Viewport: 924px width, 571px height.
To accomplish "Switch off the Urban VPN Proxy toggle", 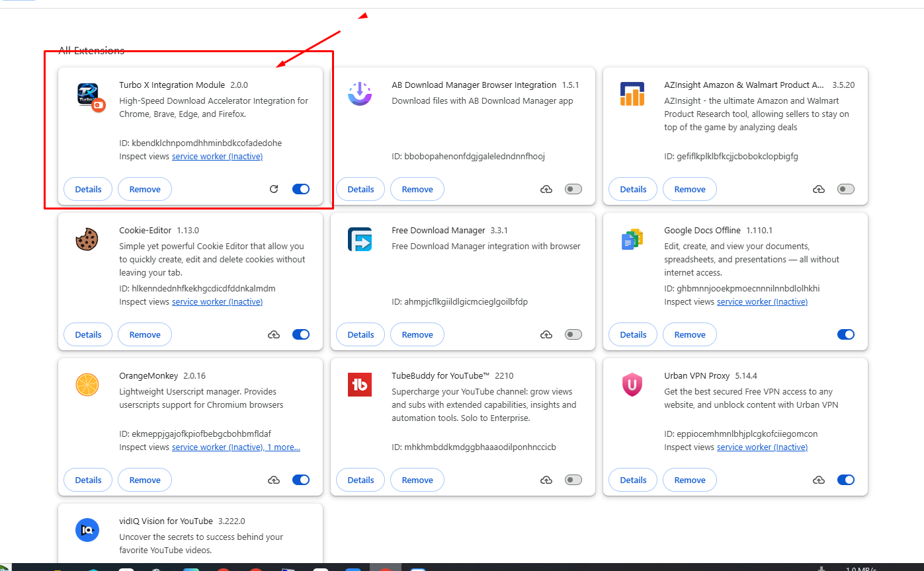I will click(846, 480).
